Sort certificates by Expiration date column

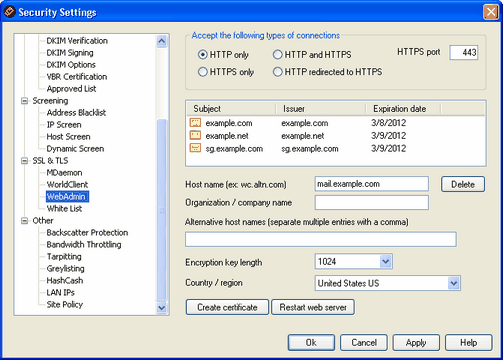pos(403,109)
